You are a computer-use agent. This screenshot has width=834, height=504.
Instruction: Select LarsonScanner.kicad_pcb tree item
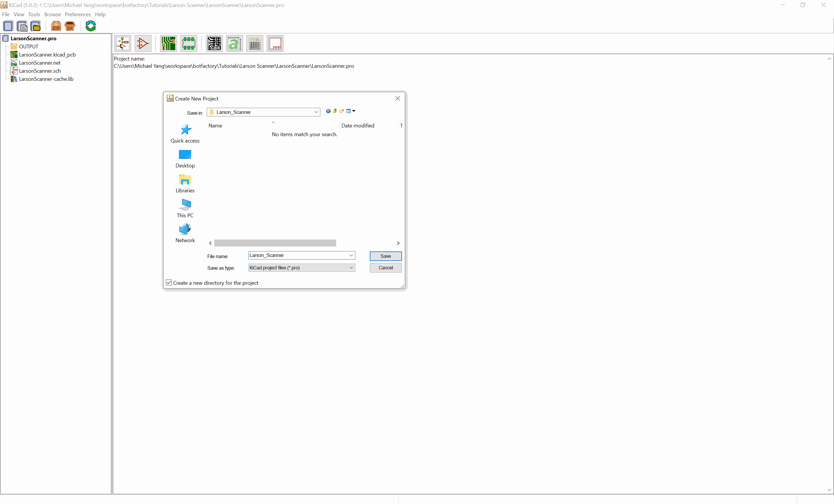[x=47, y=54]
